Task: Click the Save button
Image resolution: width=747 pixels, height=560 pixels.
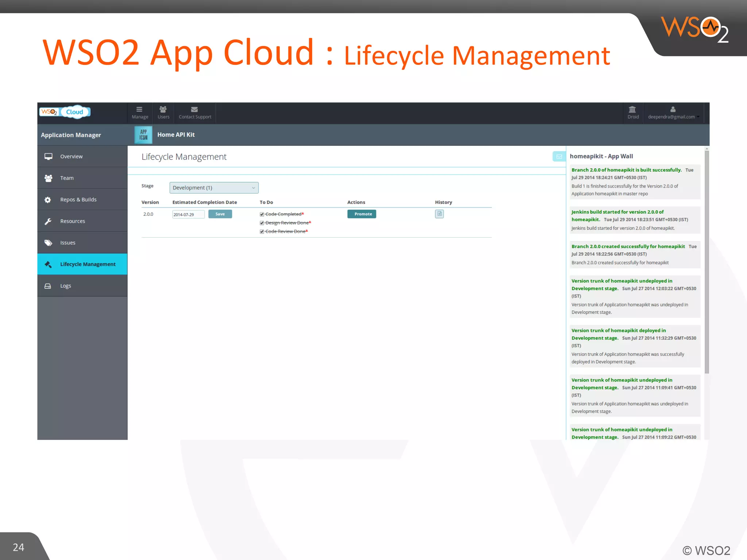Action: click(220, 214)
